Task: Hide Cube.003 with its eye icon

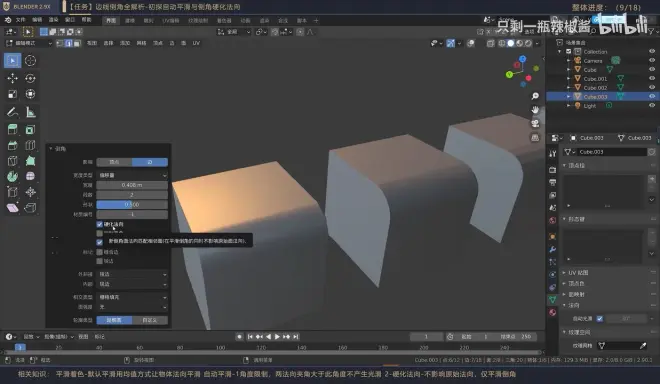Action: tap(652, 96)
